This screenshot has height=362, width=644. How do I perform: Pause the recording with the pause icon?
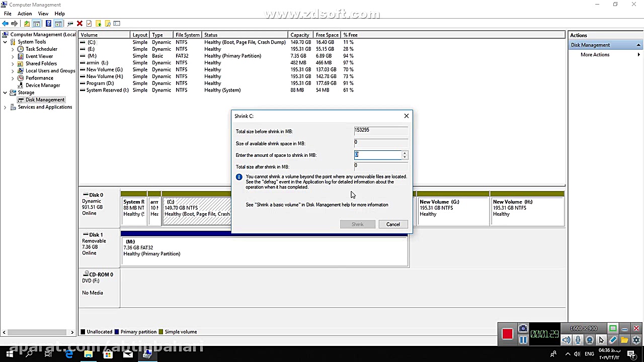point(523,340)
